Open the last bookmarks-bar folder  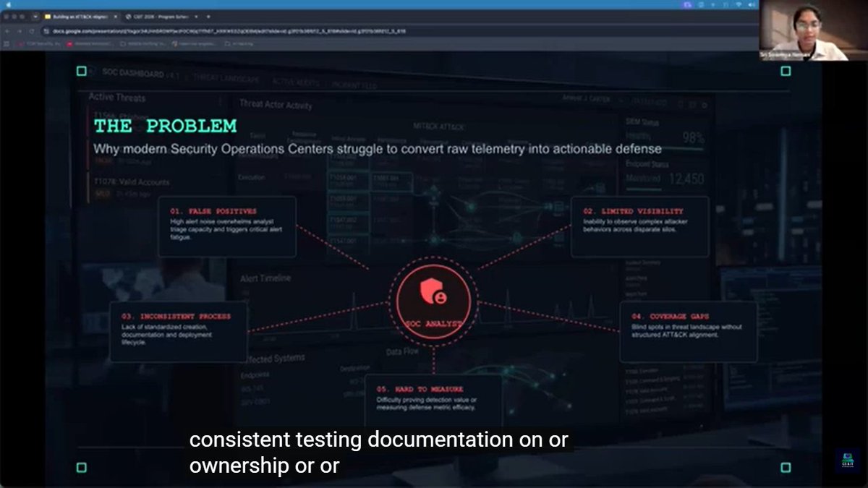tap(240, 43)
